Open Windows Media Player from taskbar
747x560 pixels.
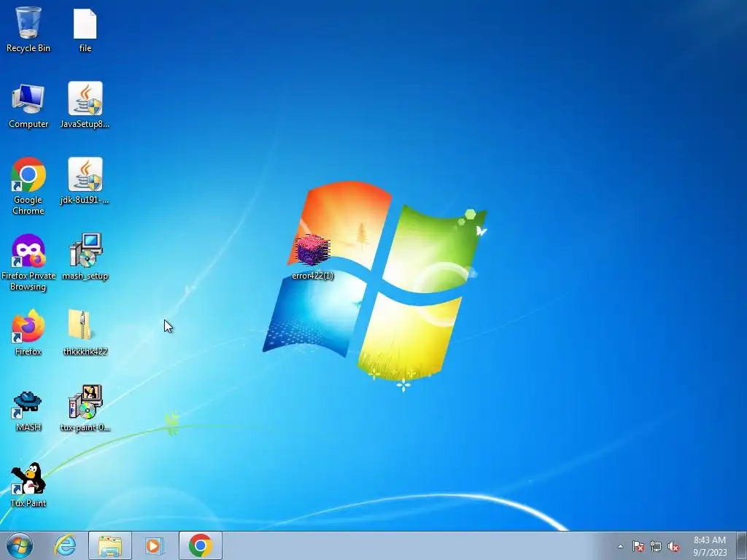pos(155,545)
